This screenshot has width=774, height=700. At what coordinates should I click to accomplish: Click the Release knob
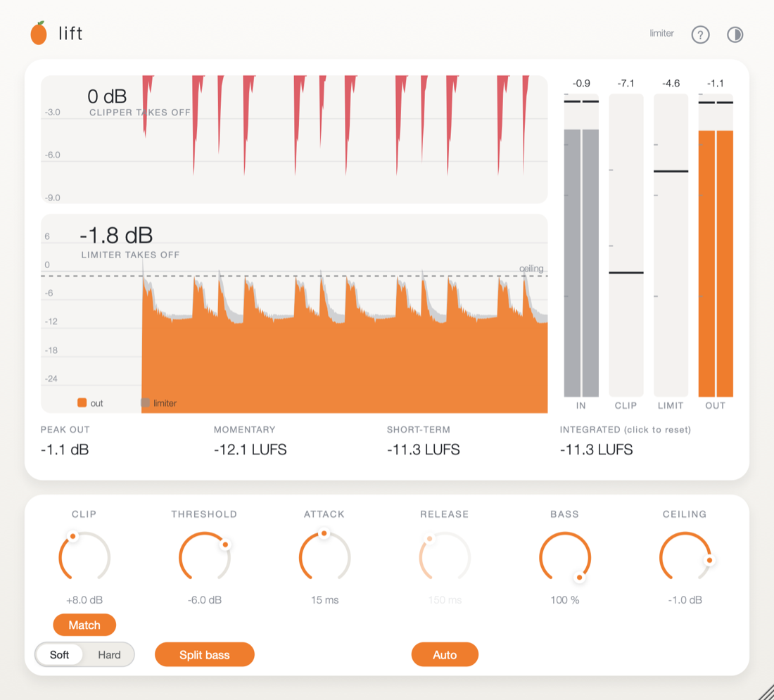[445, 557]
